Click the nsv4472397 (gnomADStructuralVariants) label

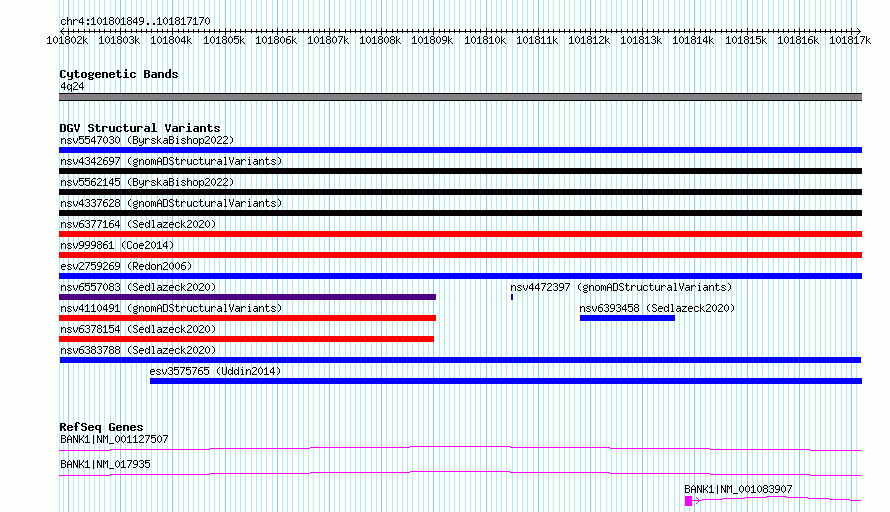coord(621,287)
